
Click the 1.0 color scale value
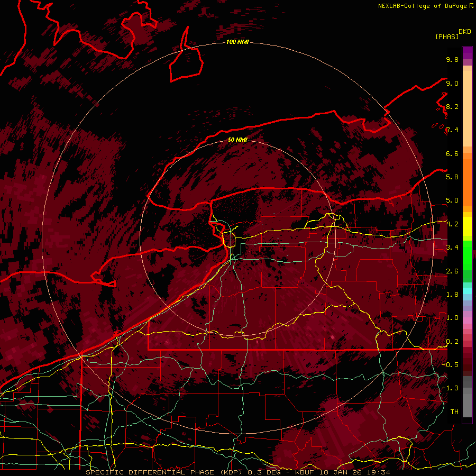452,317
